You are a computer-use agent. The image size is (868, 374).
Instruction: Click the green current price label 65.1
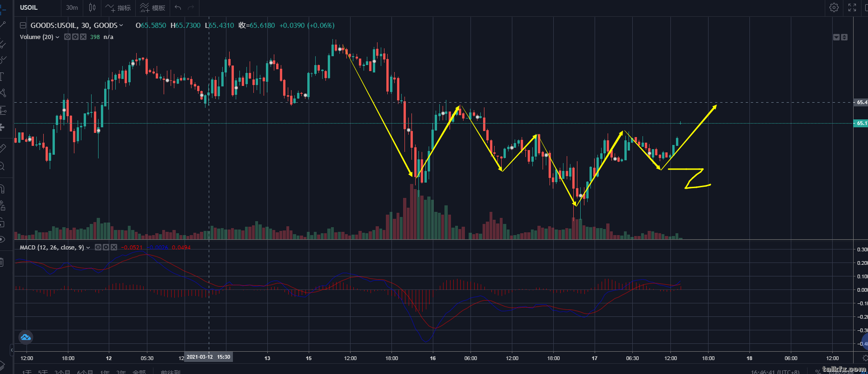point(861,123)
